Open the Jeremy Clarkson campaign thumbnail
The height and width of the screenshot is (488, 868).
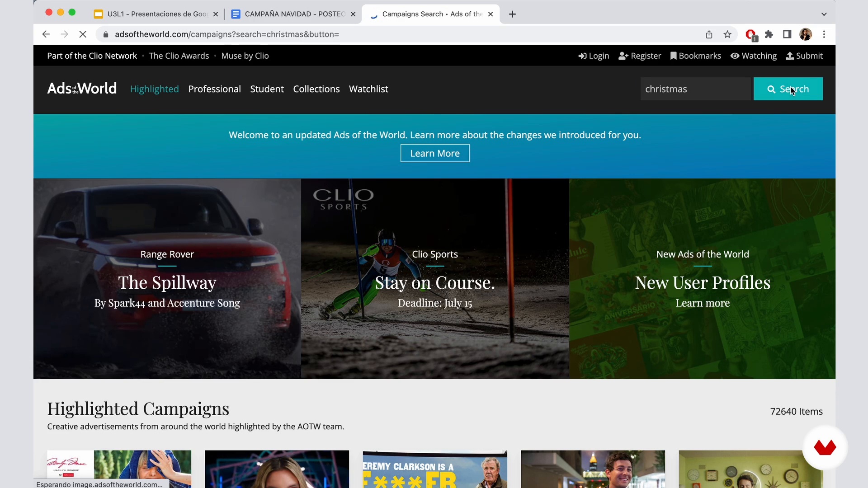(x=435, y=469)
